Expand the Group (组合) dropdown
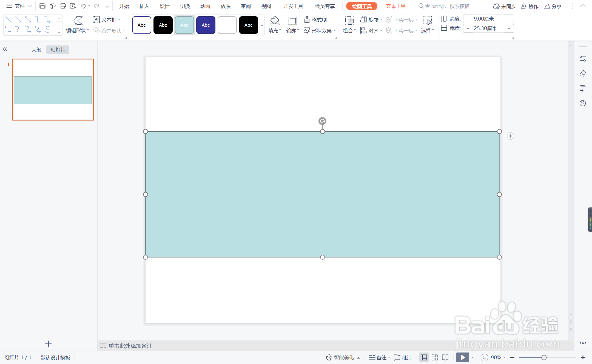The image size is (592, 364). [355, 30]
